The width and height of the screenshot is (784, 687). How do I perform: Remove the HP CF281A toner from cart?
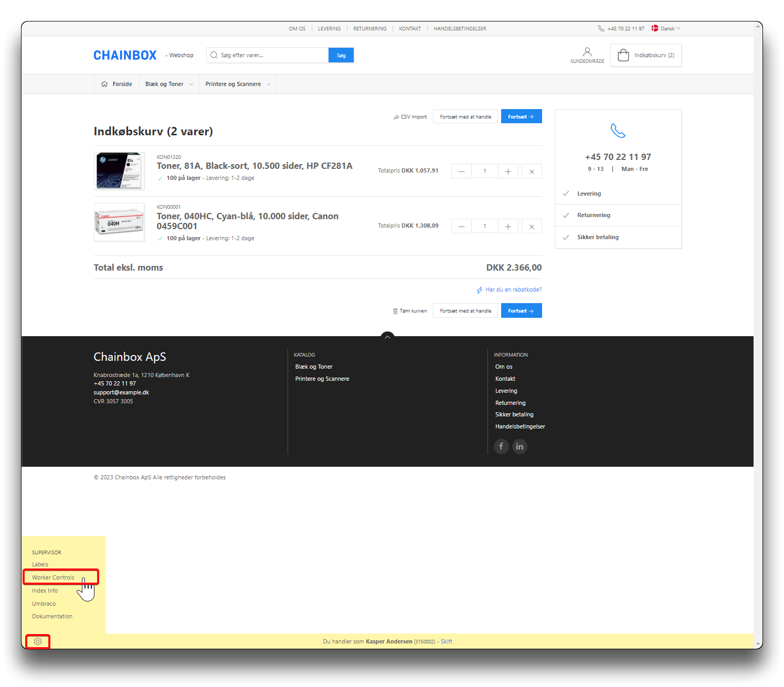tap(532, 171)
